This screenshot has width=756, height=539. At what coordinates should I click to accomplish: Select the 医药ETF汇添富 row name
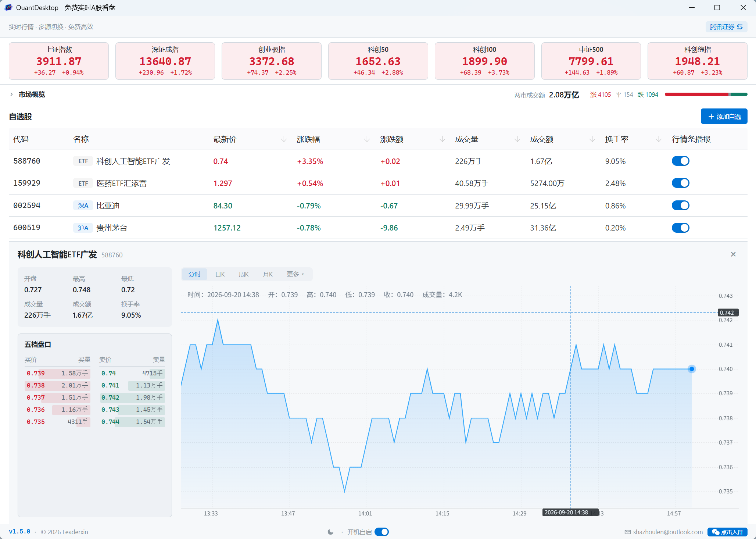pos(121,183)
